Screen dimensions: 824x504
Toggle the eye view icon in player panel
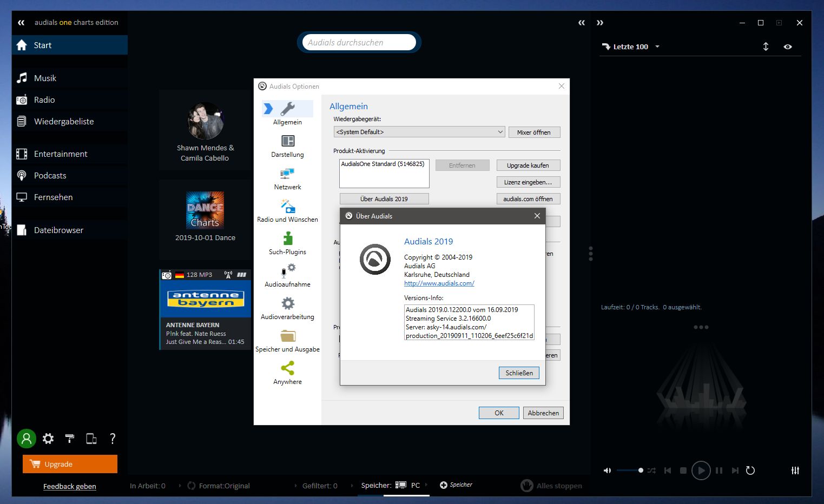[788, 47]
